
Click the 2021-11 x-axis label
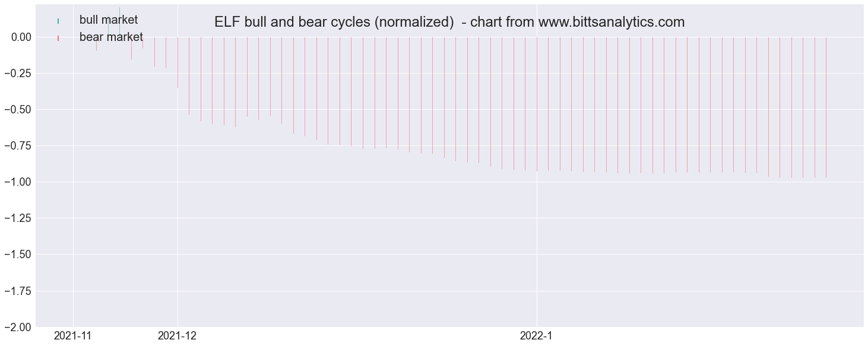point(73,336)
